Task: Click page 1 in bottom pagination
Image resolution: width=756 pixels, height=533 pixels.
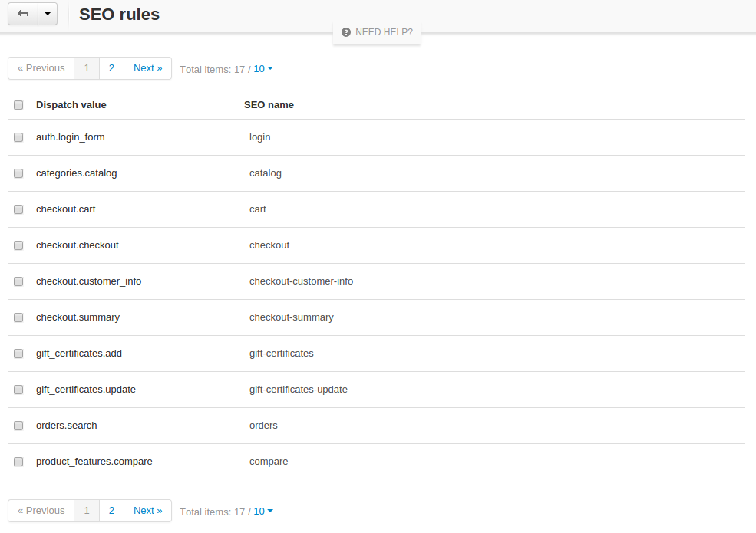Action: (87, 511)
